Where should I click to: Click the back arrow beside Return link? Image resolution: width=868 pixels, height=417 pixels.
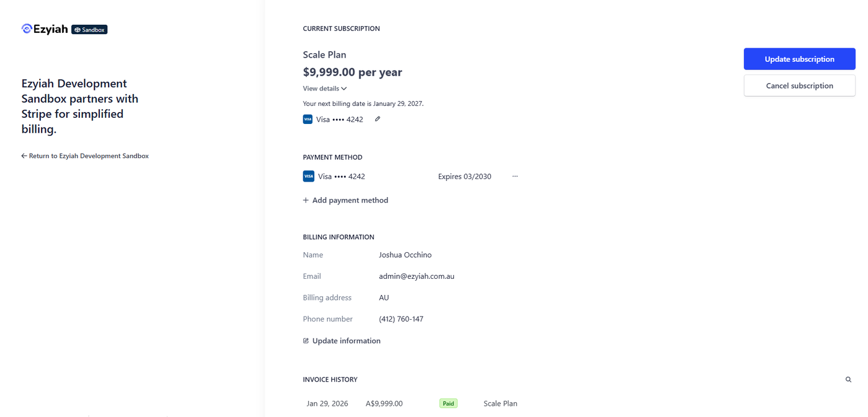[24, 156]
